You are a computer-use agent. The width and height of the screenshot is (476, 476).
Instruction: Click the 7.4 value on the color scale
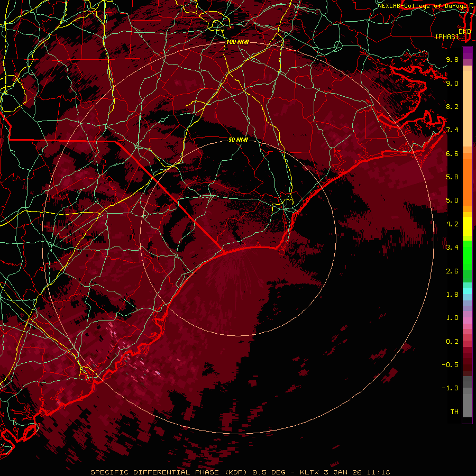tap(452, 130)
